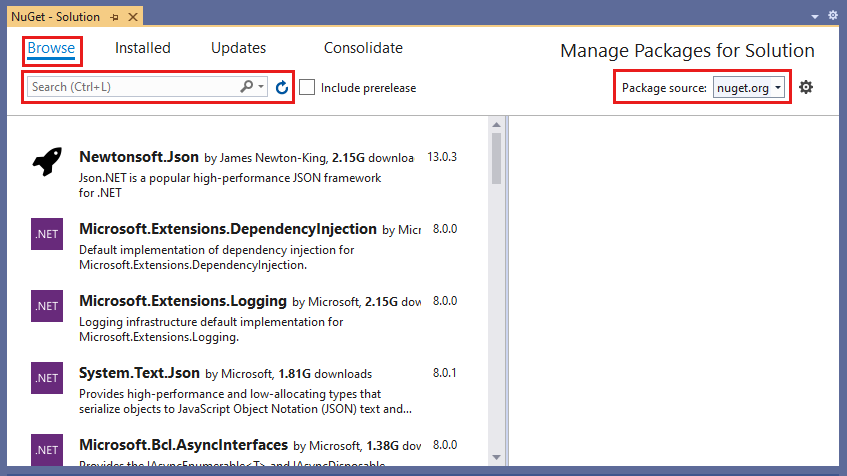Select the Microsoft.Bcl.AsyncInterfaces package title
This screenshot has height=476, width=847.
pos(183,445)
